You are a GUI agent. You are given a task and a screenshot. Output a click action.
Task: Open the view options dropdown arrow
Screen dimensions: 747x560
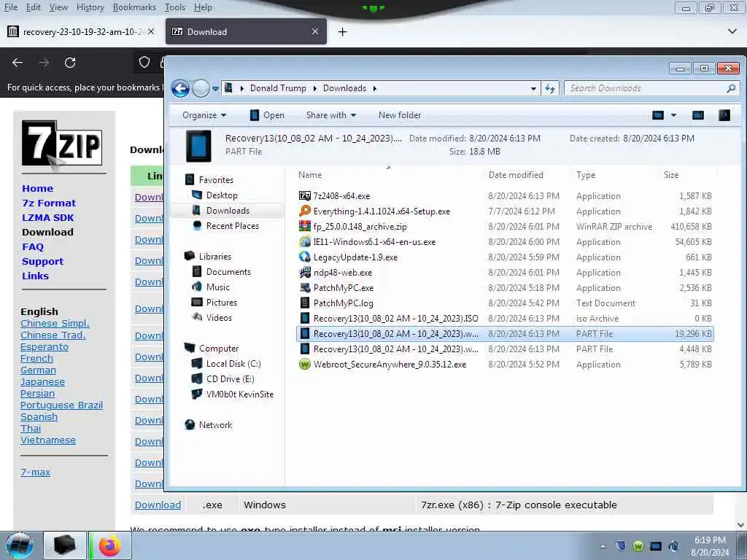[673, 115]
